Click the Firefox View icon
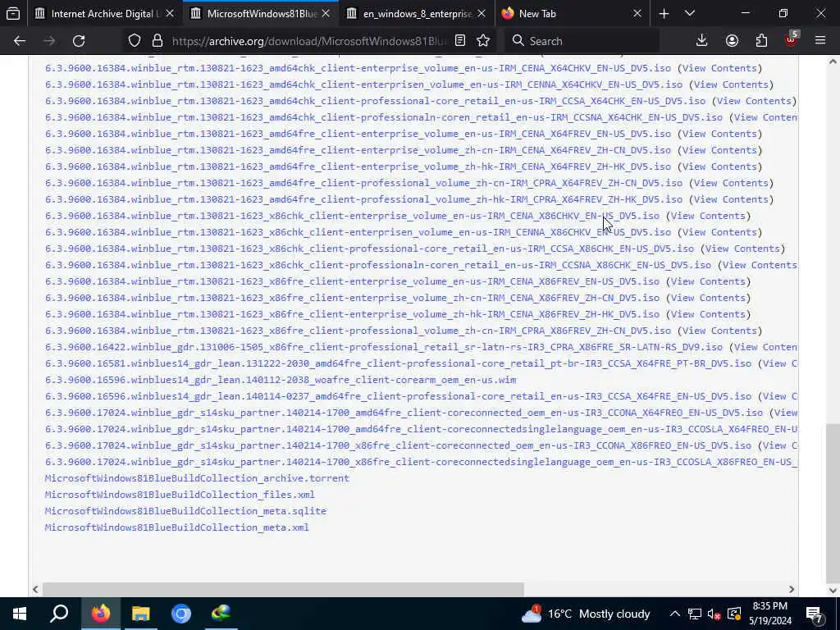The image size is (840, 630). [13, 13]
